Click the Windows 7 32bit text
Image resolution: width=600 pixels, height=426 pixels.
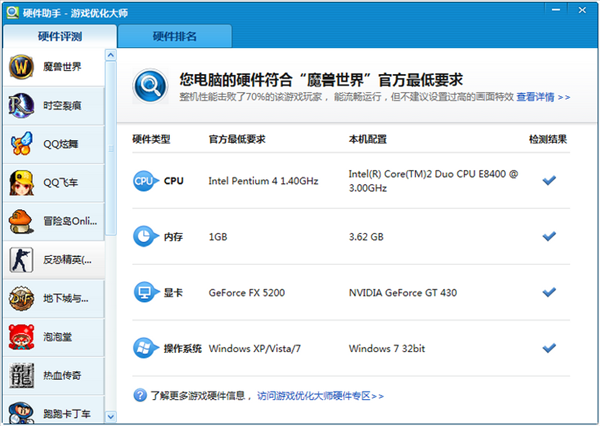pos(387,348)
